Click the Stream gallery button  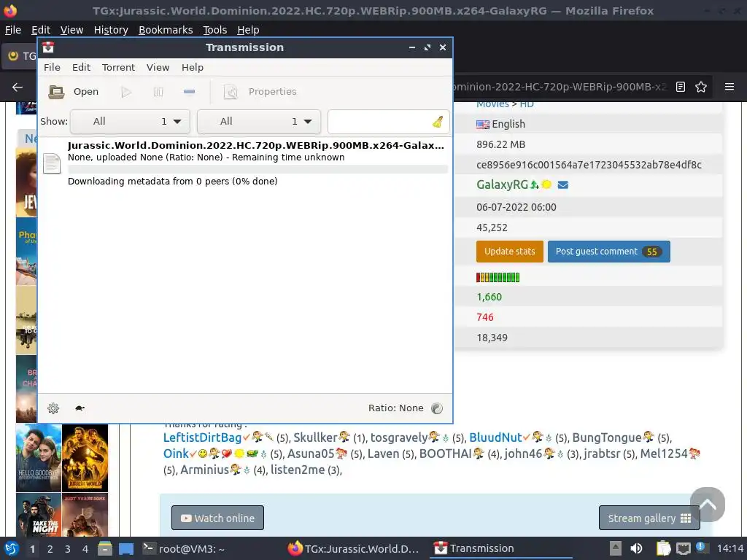point(649,518)
